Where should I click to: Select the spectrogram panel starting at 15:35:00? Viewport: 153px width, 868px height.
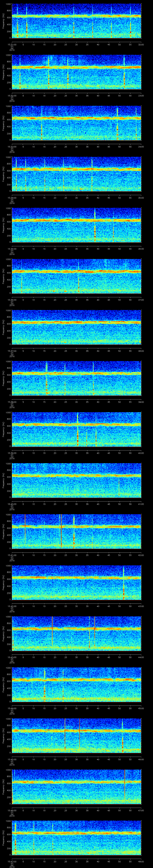pyautogui.click(x=76, y=225)
